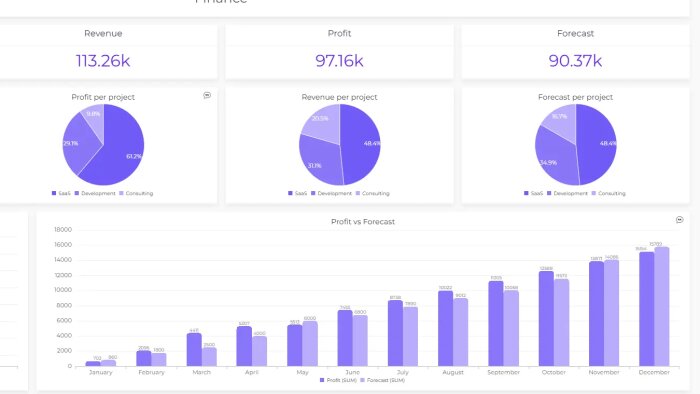Toggle Consulting legend in Forecast per project
The height and width of the screenshot is (394, 700).
608,193
